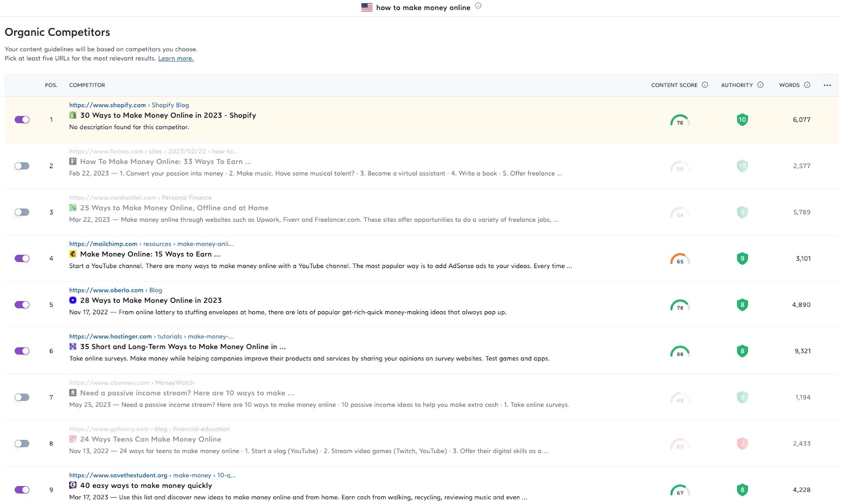Open the forbes.com URL link
The width and height of the screenshot is (841, 504).
(153, 151)
